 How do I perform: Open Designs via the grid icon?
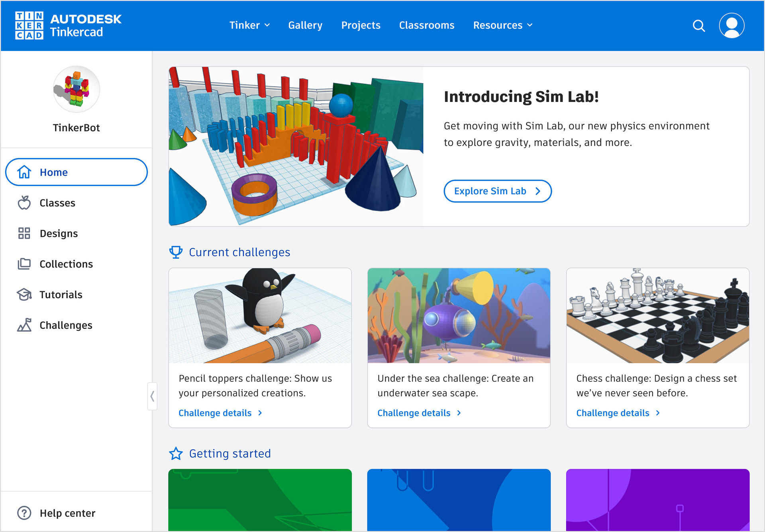tap(24, 233)
